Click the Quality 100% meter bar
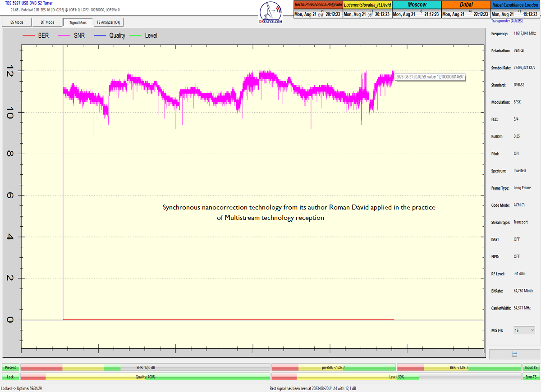The height and width of the screenshot is (392, 541). click(145, 377)
